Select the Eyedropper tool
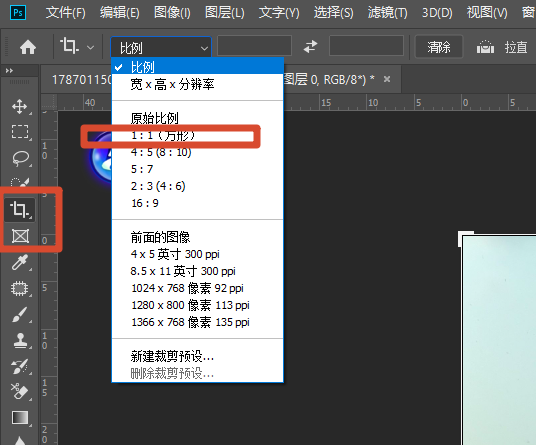The height and width of the screenshot is (445, 536). (x=20, y=262)
